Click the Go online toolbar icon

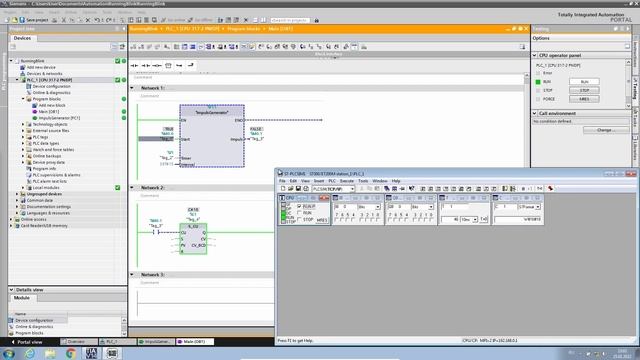[x=173, y=20]
